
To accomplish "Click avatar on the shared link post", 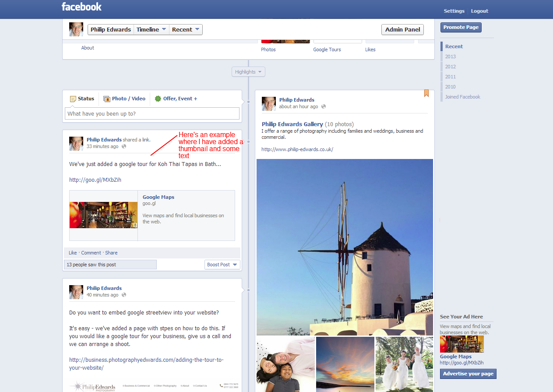I will pos(76,144).
